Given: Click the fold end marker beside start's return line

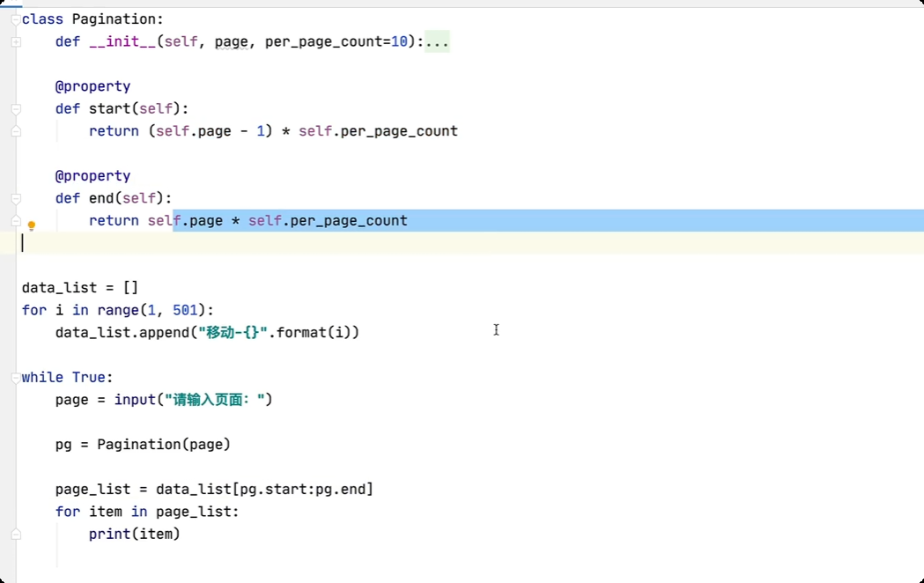Looking at the screenshot, I should click(x=16, y=131).
